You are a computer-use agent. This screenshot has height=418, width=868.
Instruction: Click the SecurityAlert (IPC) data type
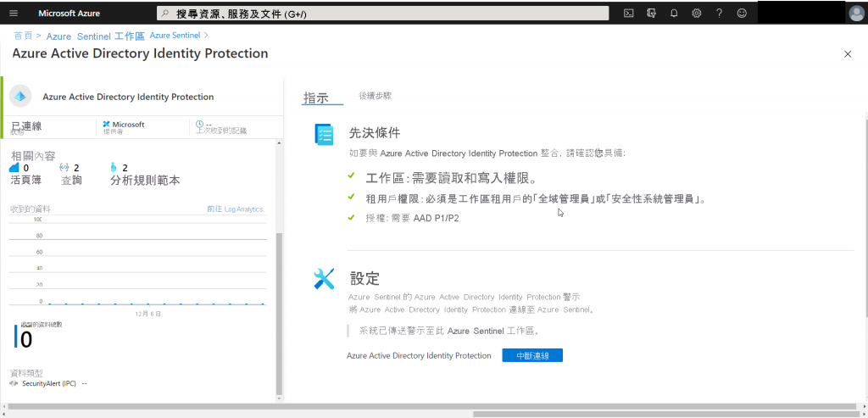pyautogui.click(x=48, y=383)
